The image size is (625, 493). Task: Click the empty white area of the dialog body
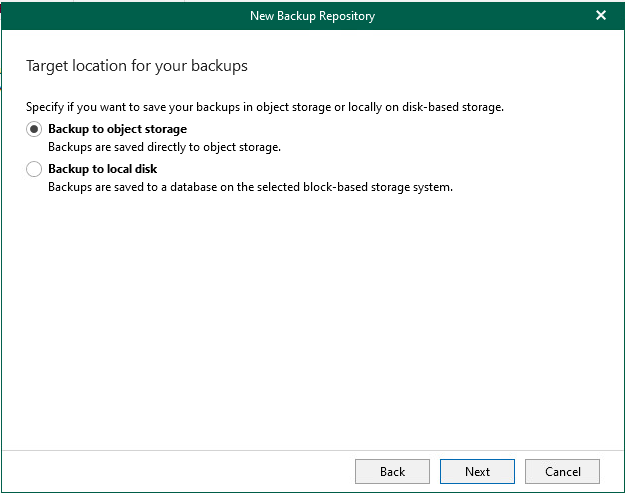click(312, 319)
